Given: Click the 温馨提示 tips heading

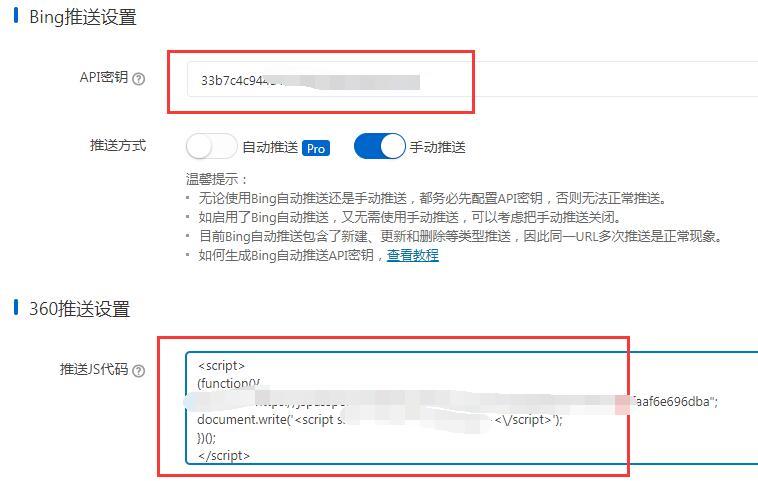Looking at the screenshot, I should (217, 179).
